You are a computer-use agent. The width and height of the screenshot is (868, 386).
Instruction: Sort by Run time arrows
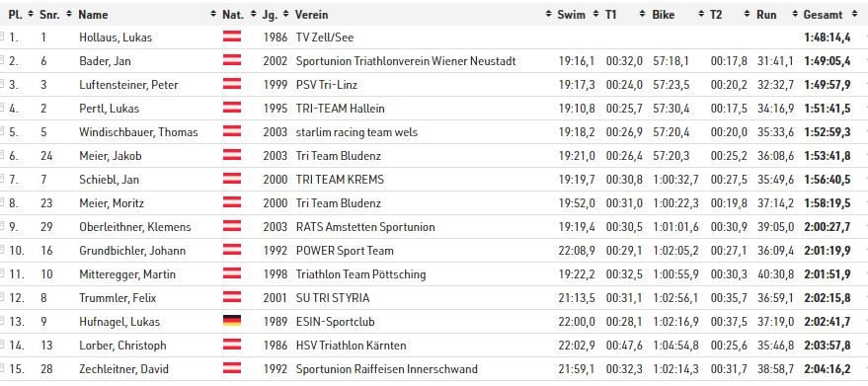click(x=796, y=15)
